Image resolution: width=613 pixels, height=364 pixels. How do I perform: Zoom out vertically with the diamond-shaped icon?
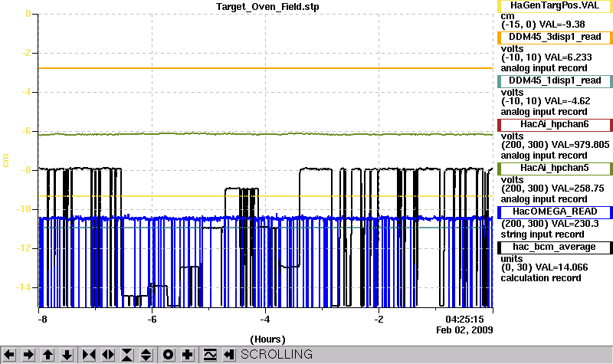click(146, 355)
